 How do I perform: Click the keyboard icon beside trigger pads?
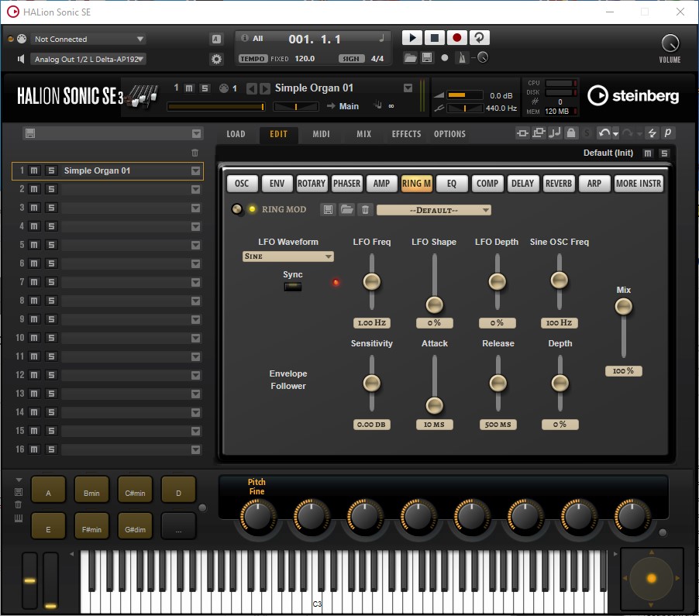click(19, 518)
